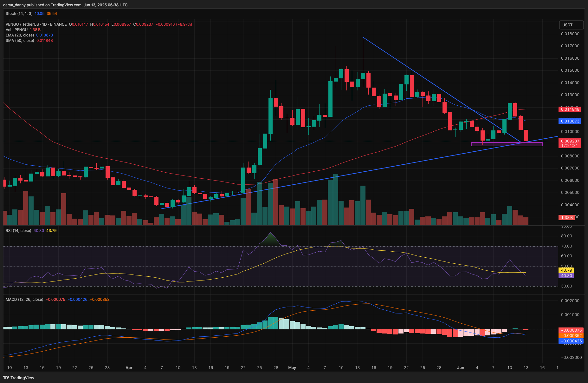Click the TradingView logo icon
This screenshot has height=383, width=588.
click(6, 377)
